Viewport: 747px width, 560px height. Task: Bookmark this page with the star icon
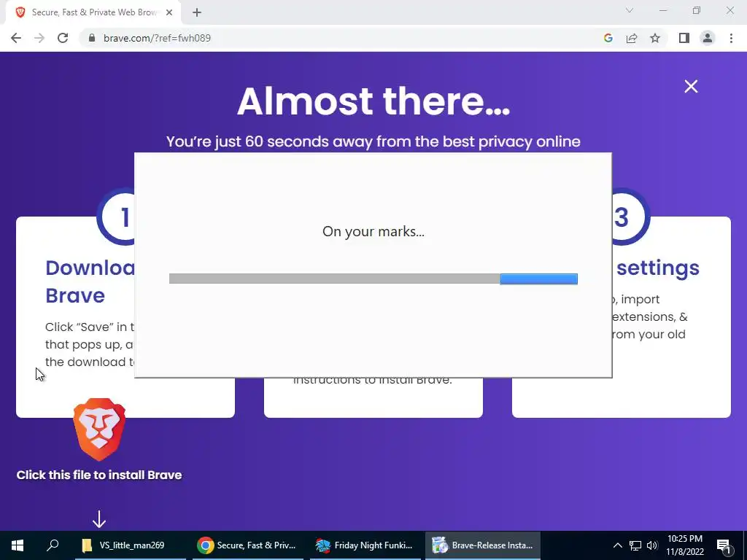pos(655,38)
